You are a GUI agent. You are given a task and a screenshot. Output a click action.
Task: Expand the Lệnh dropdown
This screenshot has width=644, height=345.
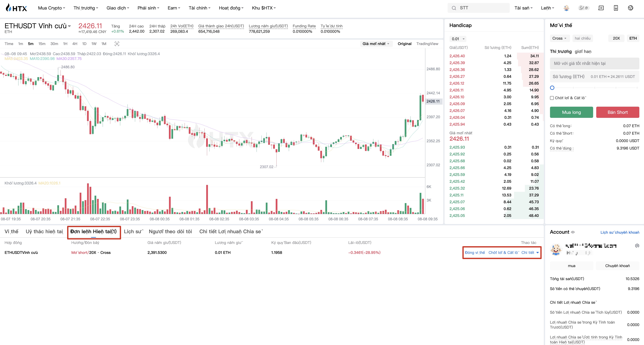tap(548, 8)
